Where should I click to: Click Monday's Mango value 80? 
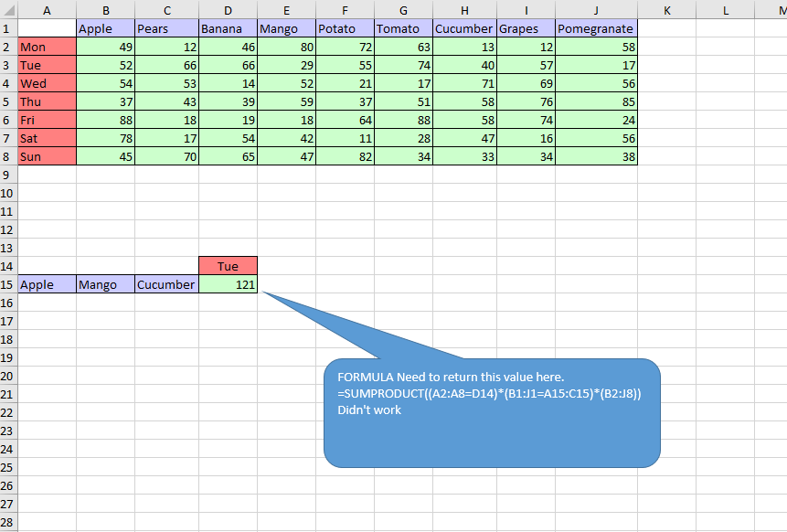pyautogui.click(x=287, y=47)
